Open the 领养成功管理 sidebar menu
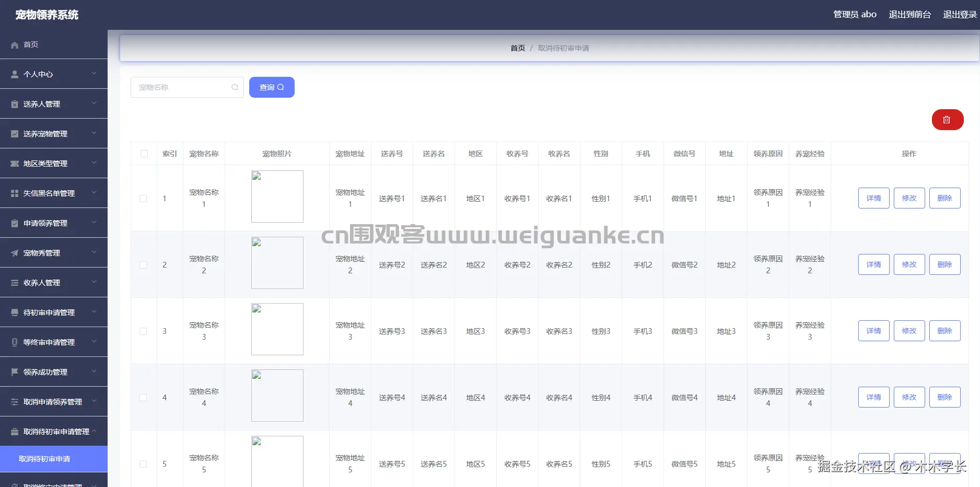 pos(54,372)
